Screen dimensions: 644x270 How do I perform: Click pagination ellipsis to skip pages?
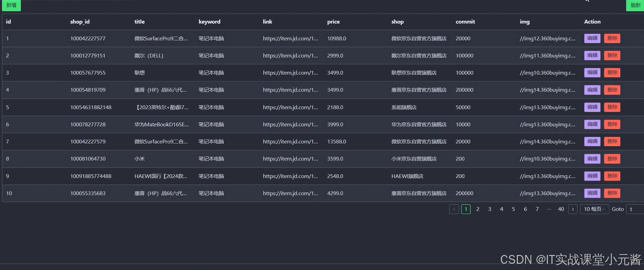click(549, 209)
